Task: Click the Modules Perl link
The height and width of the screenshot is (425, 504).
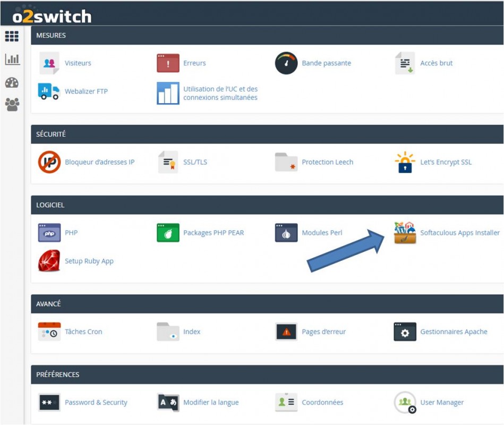Action: (x=322, y=233)
